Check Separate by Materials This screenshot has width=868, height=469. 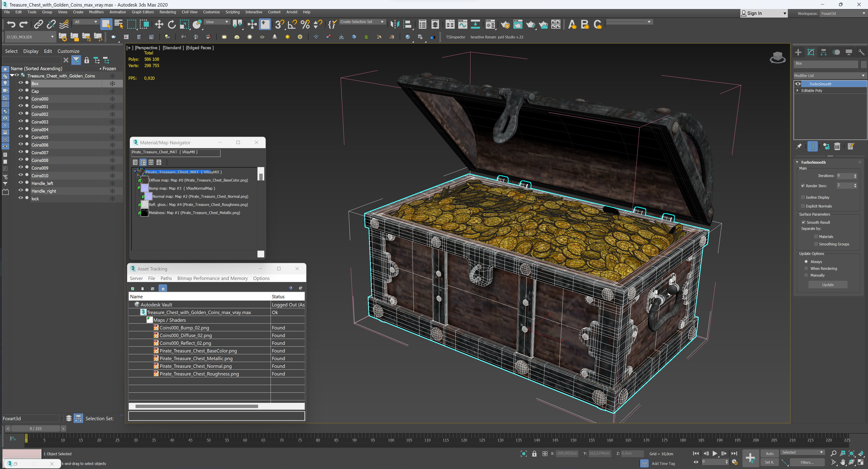click(816, 236)
